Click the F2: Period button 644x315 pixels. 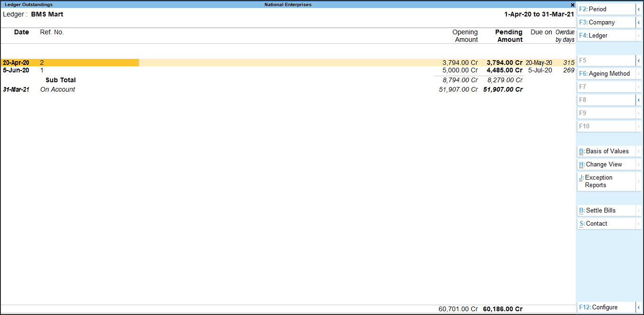pos(606,9)
